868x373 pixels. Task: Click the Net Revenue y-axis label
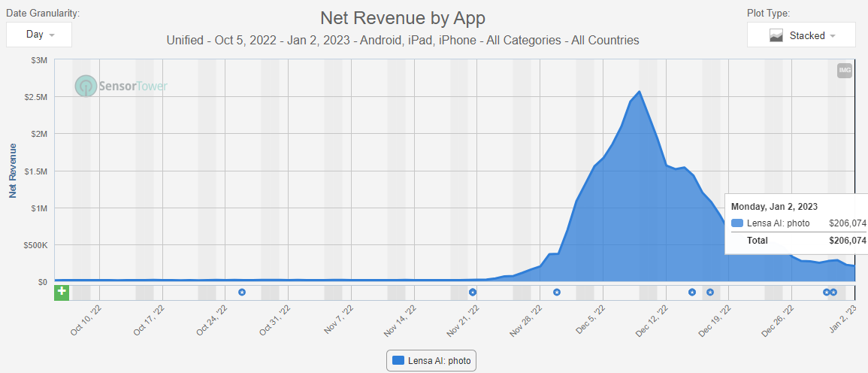12,171
